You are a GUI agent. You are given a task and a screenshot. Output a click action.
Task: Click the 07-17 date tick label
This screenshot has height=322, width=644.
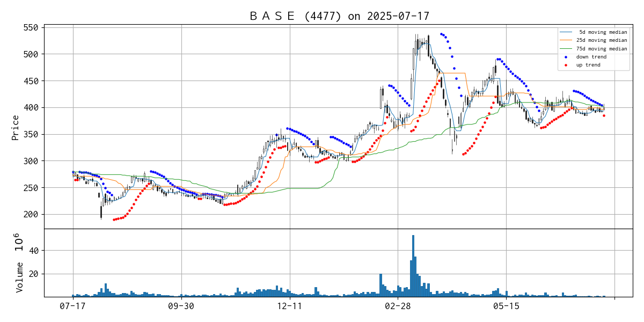click(73, 306)
